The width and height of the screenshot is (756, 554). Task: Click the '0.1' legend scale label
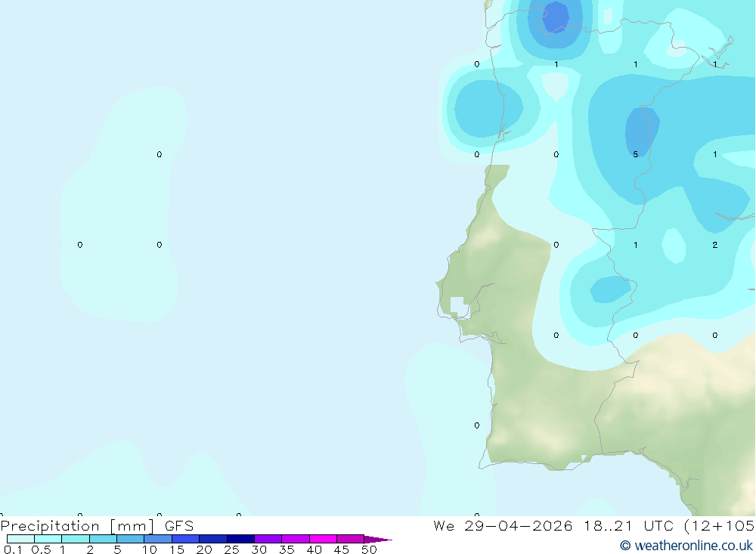point(13,549)
